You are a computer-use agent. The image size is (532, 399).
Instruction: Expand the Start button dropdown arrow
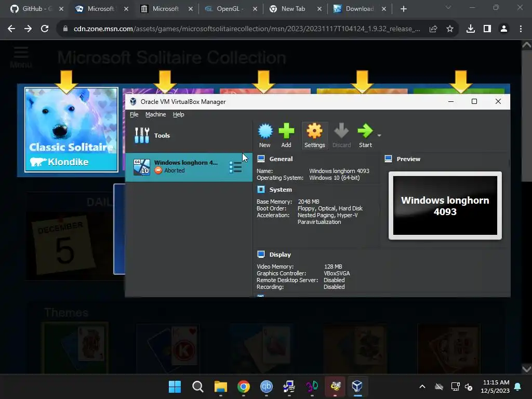click(379, 136)
